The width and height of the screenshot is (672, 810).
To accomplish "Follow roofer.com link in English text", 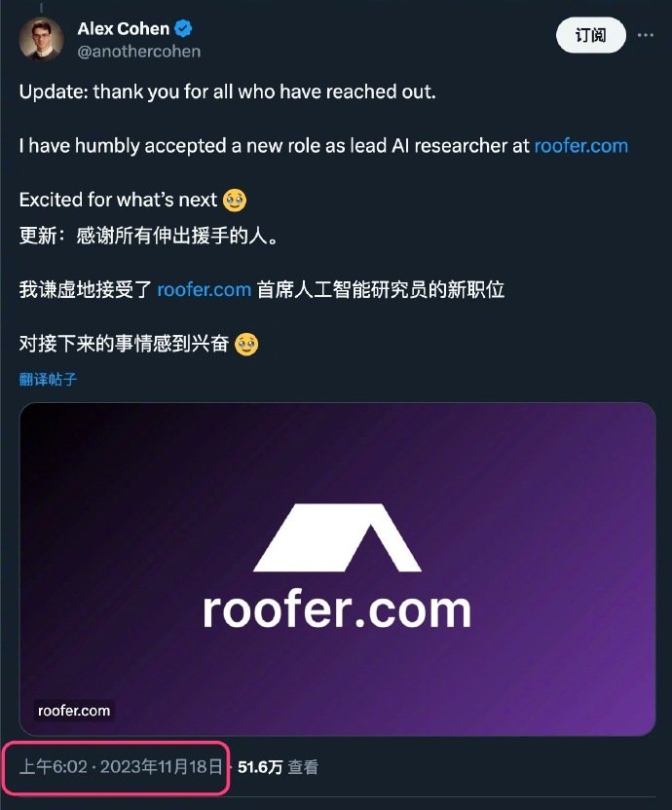I will [581, 146].
